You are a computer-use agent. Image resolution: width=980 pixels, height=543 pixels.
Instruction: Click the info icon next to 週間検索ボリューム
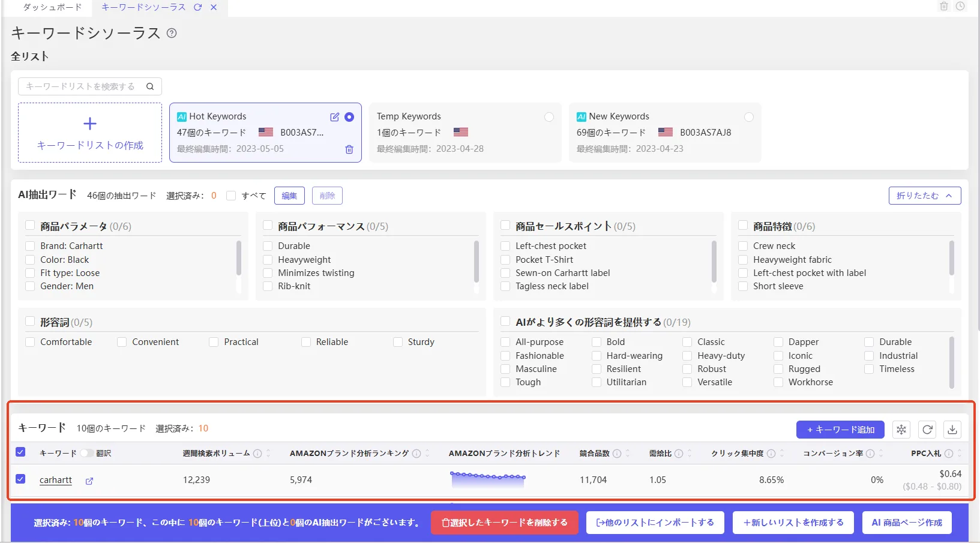[257, 454]
